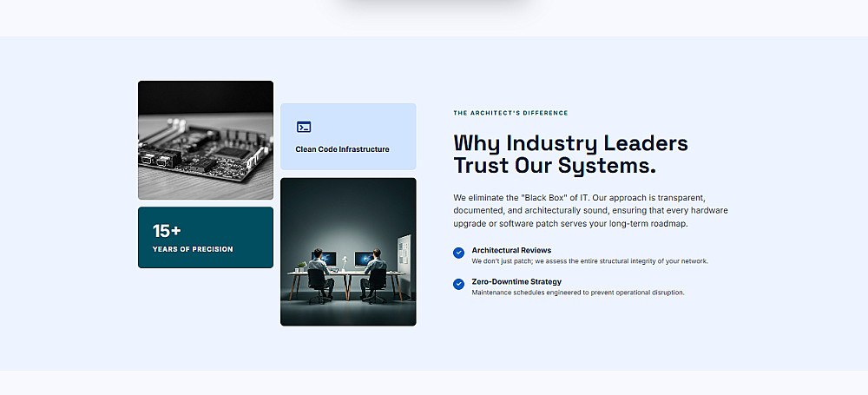The image size is (868, 395).
Task: Click the Architectural Reviews title
Action: 511,250
